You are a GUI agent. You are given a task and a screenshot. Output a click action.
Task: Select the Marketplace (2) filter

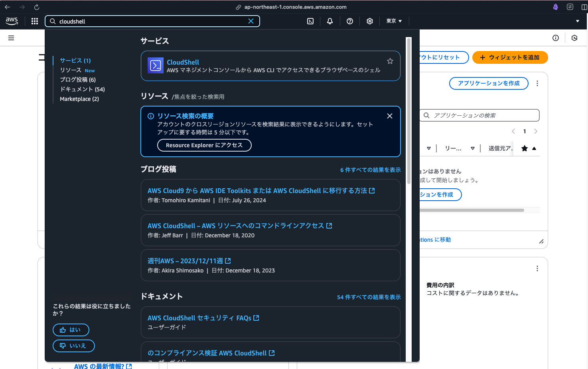pyautogui.click(x=79, y=99)
